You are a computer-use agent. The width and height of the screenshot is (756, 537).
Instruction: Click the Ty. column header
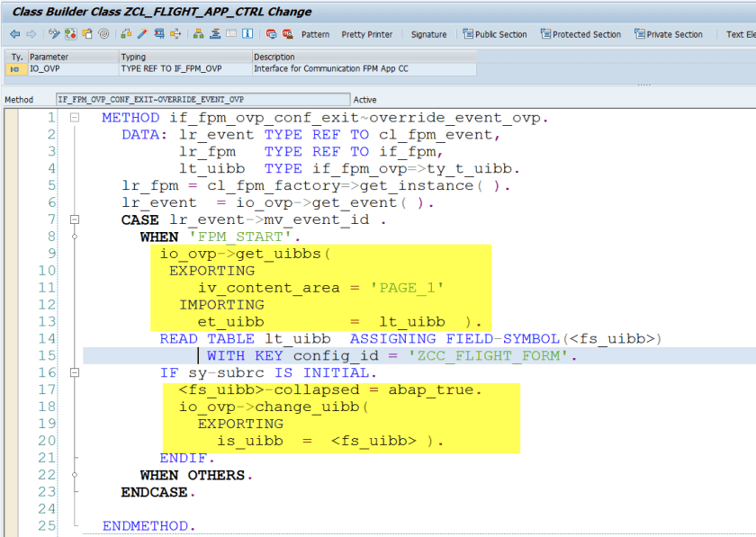coord(17,57)
